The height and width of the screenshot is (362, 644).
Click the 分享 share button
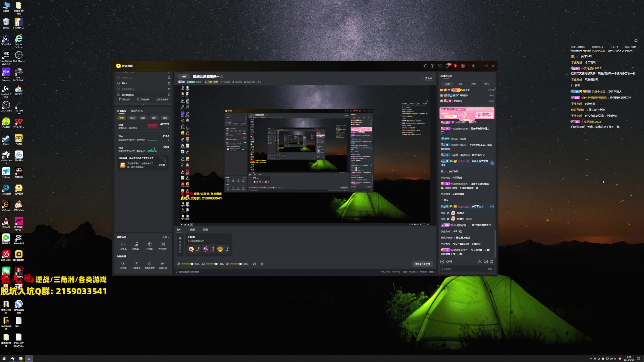[x=428, y=78]
